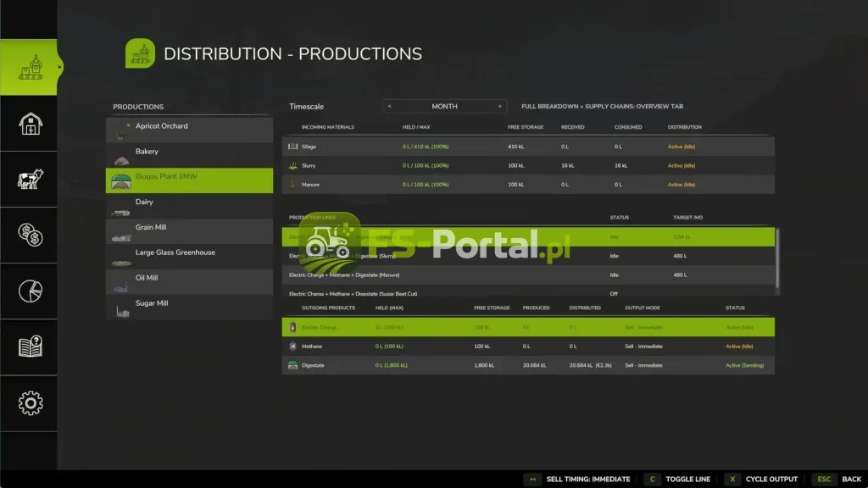Open the productions factory sidebar icon

[x=30, y=68]
